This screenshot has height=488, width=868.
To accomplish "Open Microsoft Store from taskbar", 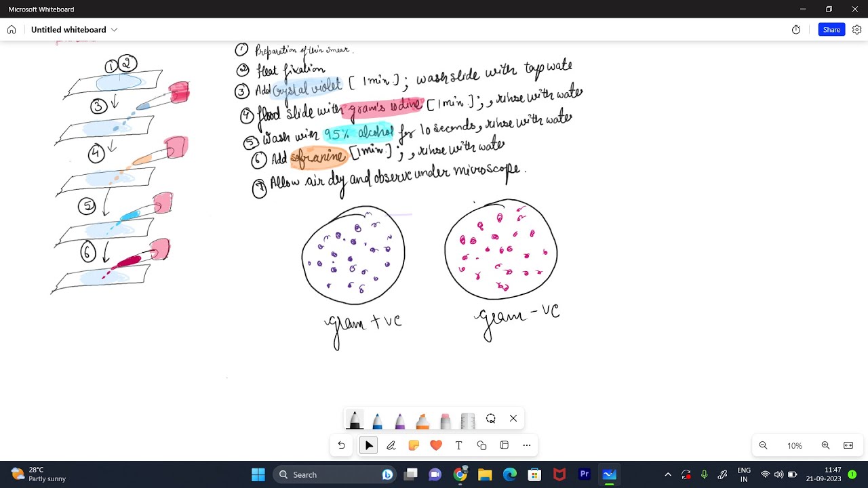I will point(535,474).
